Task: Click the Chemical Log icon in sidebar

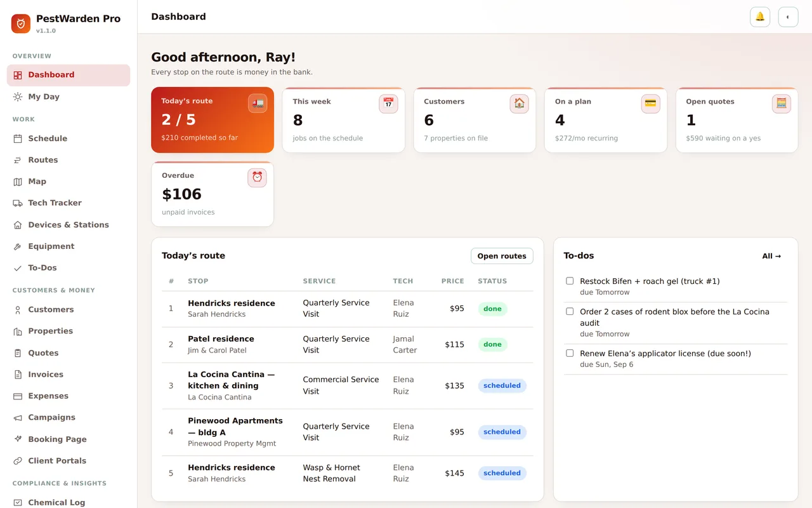Action: [18, 502]
